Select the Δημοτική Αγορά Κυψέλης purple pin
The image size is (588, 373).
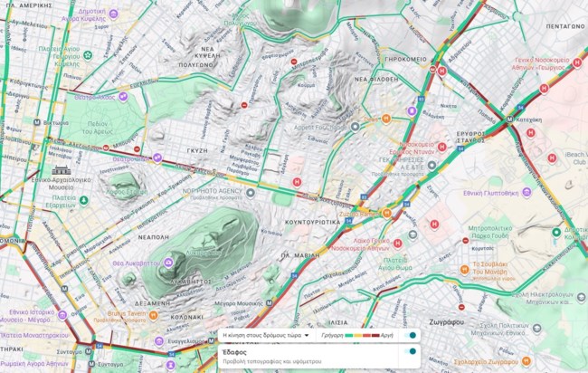click(x=113, y=14)
